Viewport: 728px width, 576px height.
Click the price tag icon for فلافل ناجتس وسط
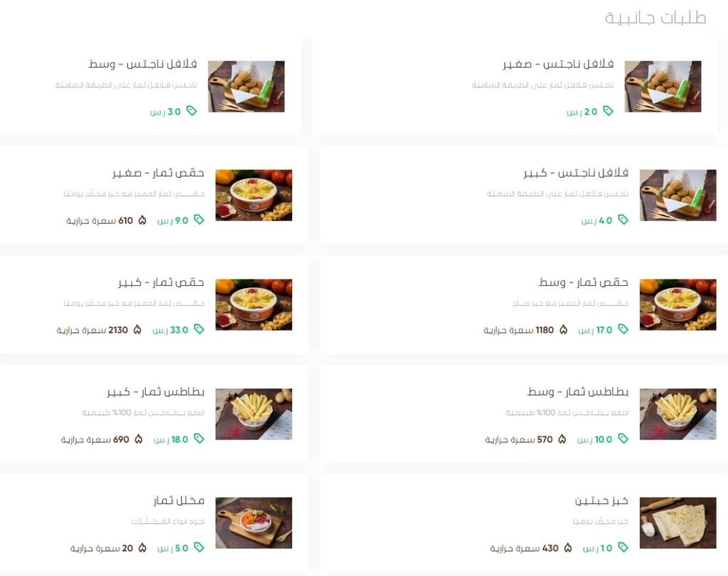pos(191,110)
